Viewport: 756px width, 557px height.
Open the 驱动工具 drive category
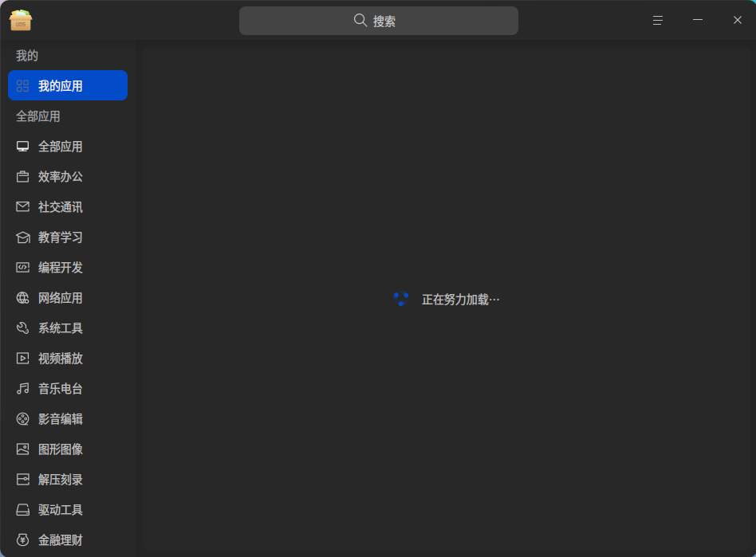(x=68, y=510)
